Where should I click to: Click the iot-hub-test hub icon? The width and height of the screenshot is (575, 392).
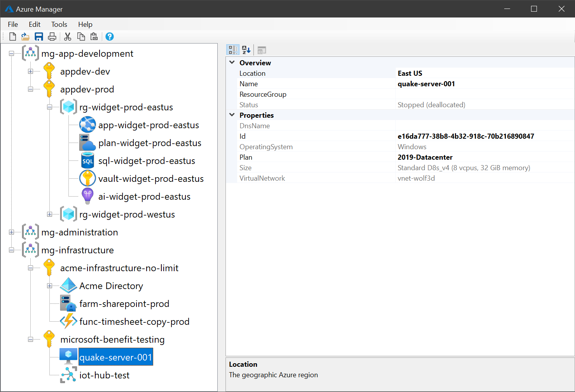click(68, 375)
